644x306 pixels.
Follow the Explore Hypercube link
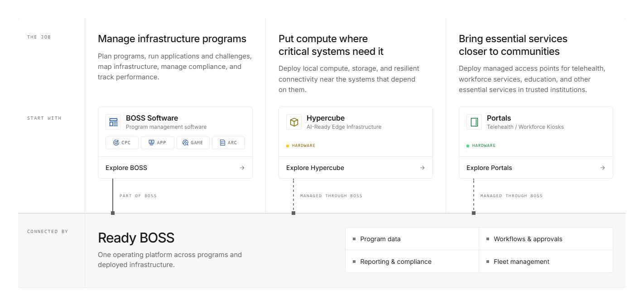(356, 168)
